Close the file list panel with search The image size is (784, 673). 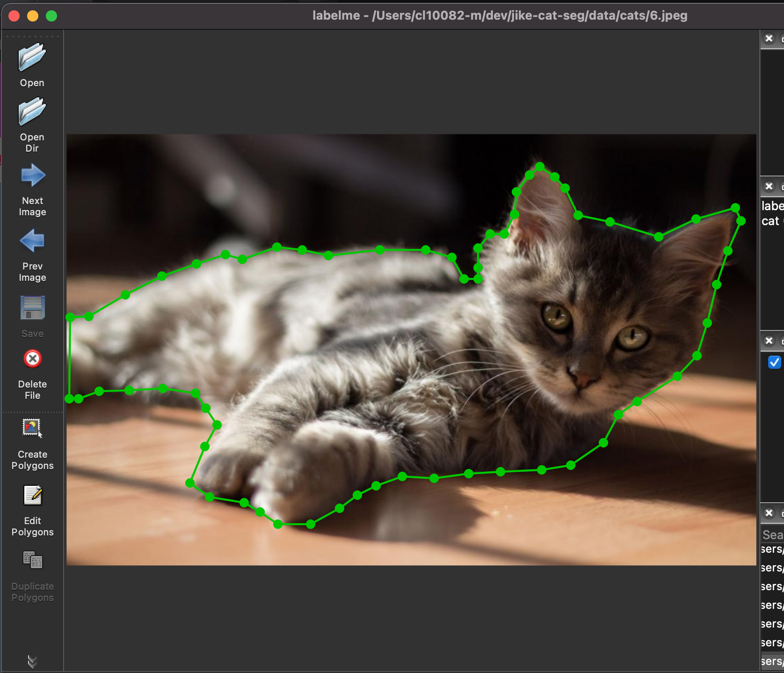click(769, 513)
